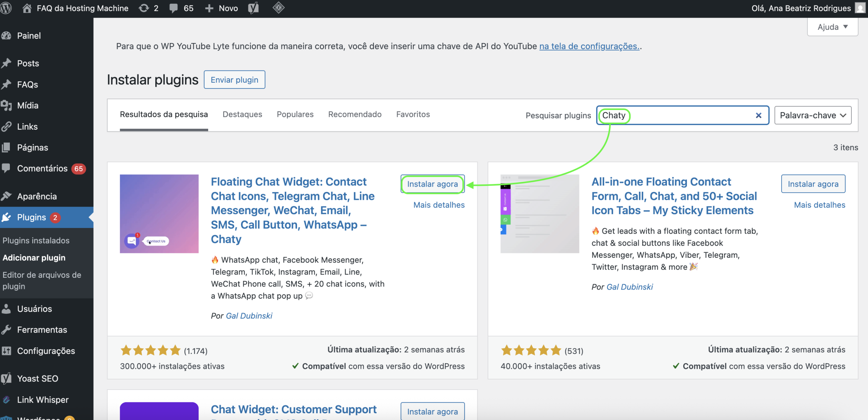The image size is (868, 420).
Task: Click the Comentários speech bubble icon
Action: [x=6, y=168]
